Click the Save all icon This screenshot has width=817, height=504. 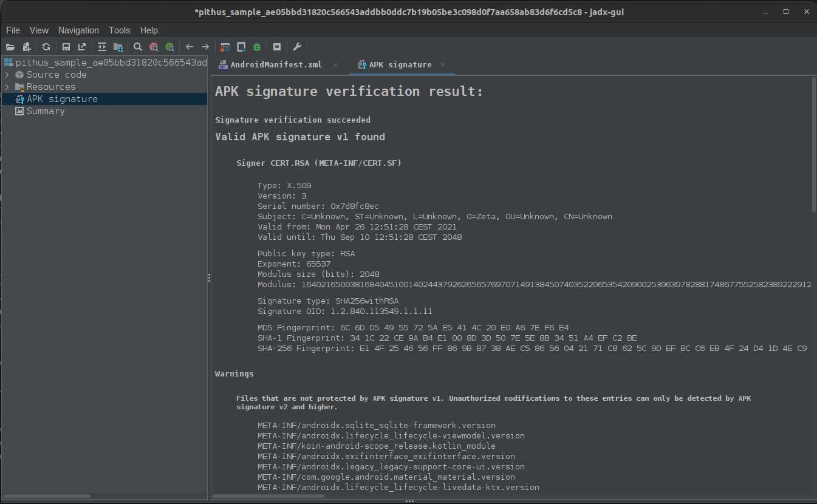[x=66, y=47]
